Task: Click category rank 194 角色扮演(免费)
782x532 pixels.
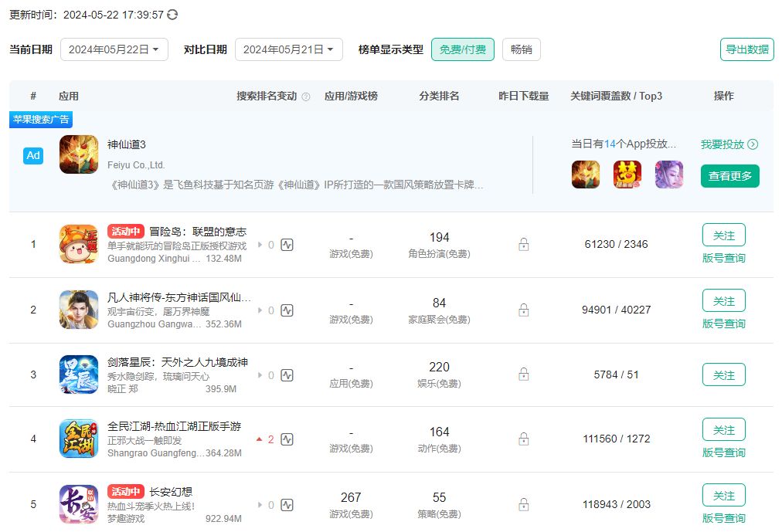Action: pos(440,245)
